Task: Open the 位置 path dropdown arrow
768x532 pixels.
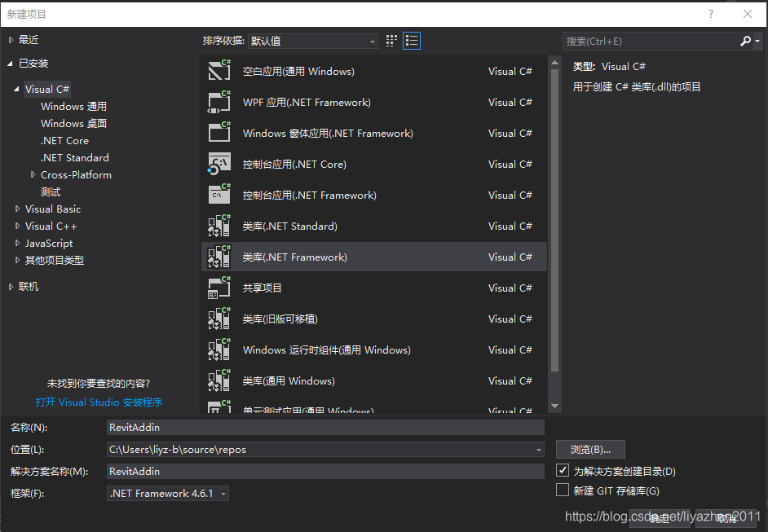Action: [x=538, y=450]
